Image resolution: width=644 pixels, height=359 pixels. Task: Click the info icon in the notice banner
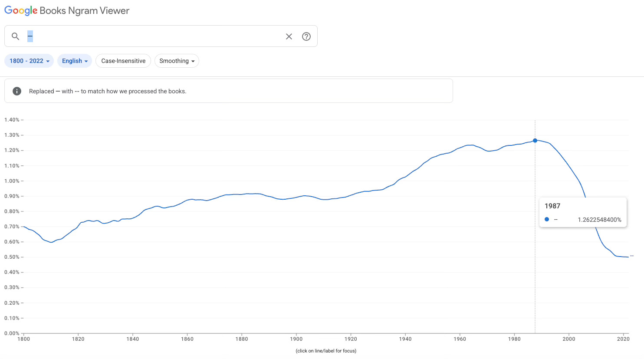point(17,91)
